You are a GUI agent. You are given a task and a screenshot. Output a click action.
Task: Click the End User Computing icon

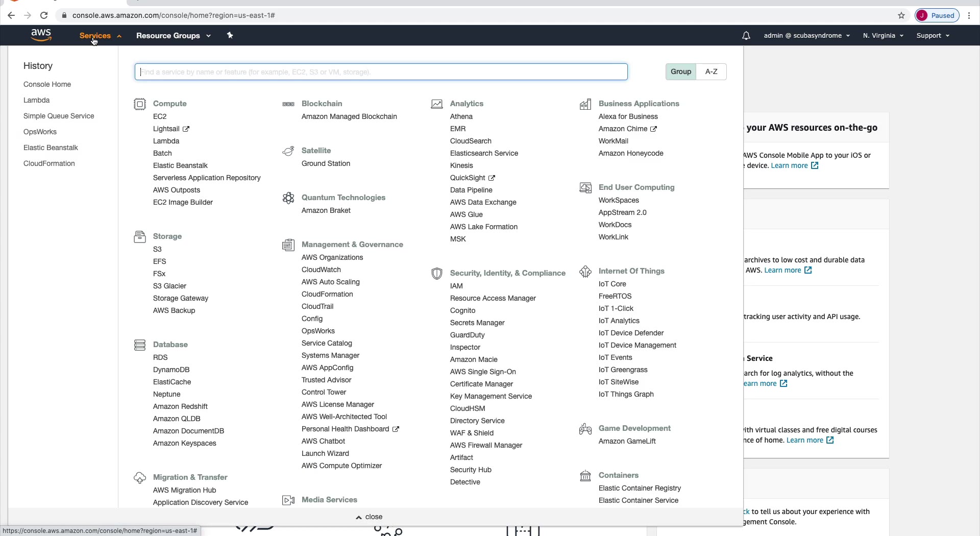click(x=585, y=188)
